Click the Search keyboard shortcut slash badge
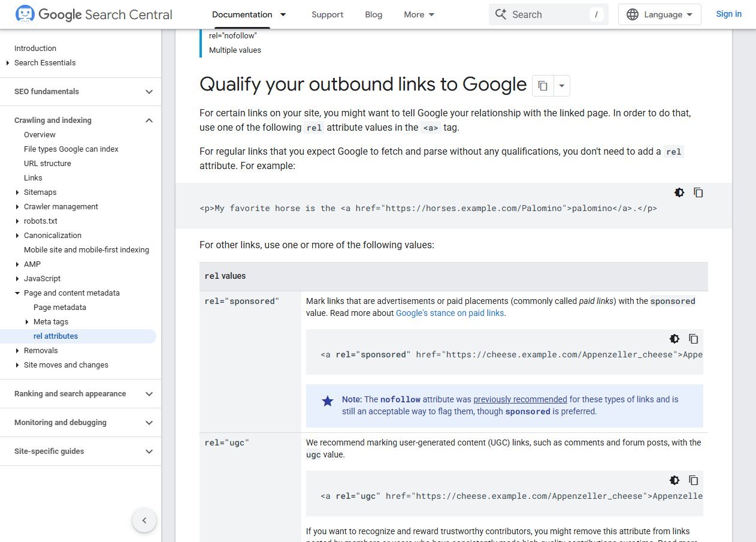This screenshot has height=542, width=756. (596, 14)
